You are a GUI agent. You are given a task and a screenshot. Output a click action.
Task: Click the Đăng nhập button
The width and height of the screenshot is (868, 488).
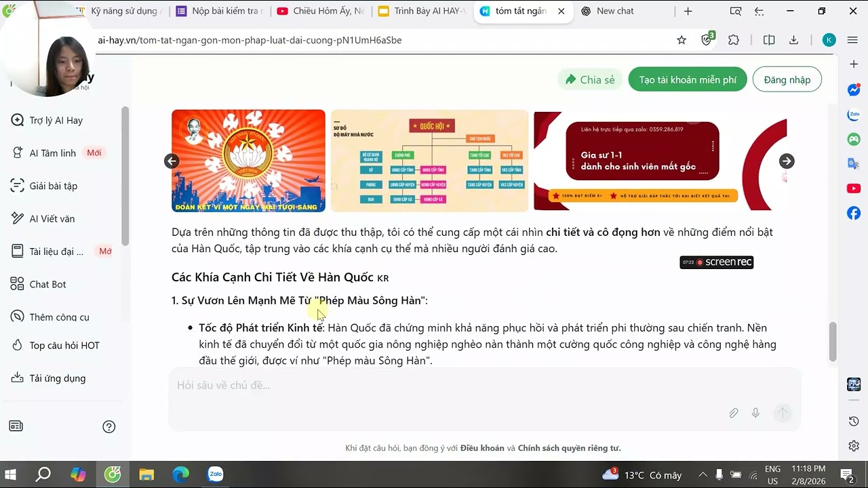[787, 80]
